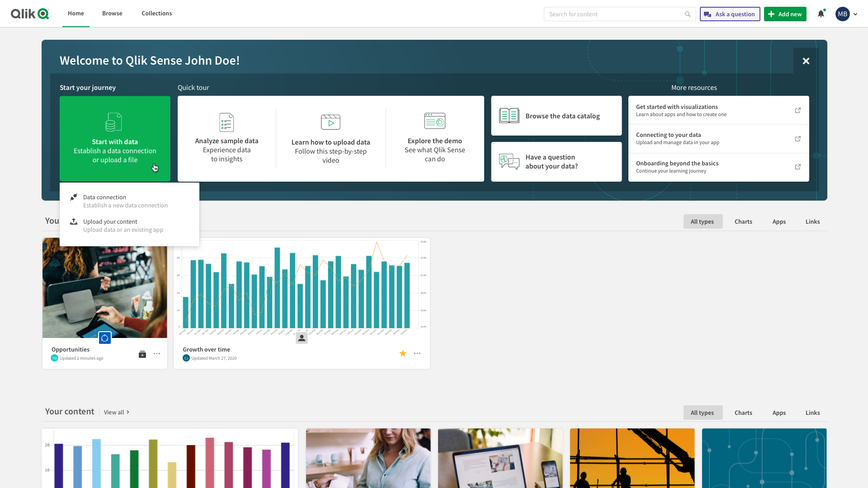The height and width of the screenshot is (488, 868).
Task: Expand the MB profile dropdown
Action: pos(846,14)
